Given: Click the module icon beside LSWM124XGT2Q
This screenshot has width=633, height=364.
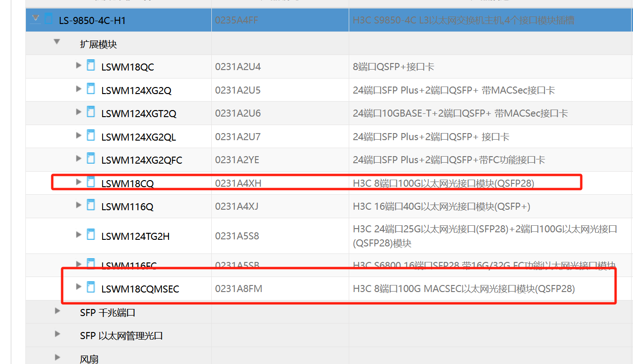Looking at the screenshot, I should (91, 112).
